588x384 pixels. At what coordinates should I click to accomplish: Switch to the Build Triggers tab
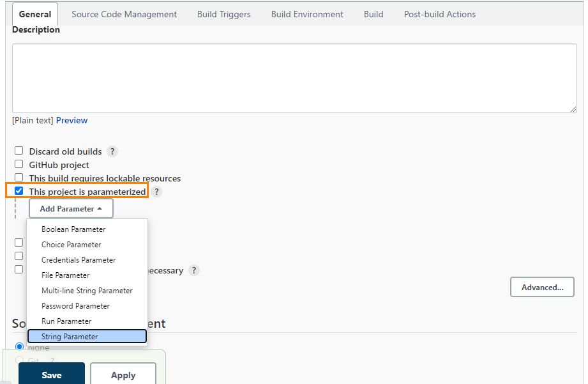coord(223,13)
